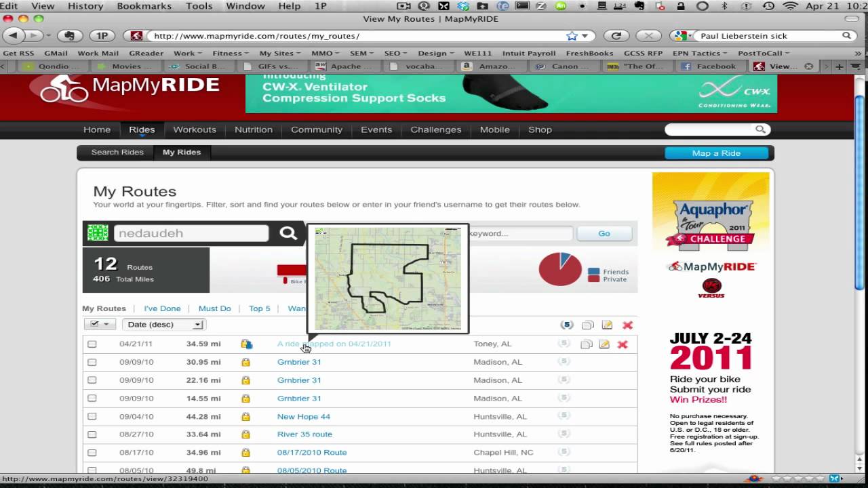Click the lock icon on 33.64 mi row

(x=245, y=434)
